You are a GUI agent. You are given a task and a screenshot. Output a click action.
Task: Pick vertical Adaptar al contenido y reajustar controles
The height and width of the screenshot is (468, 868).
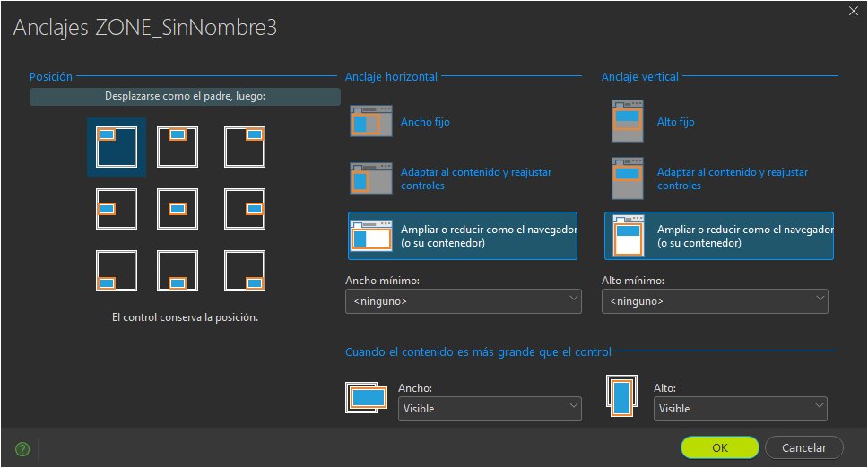[733, 178]
